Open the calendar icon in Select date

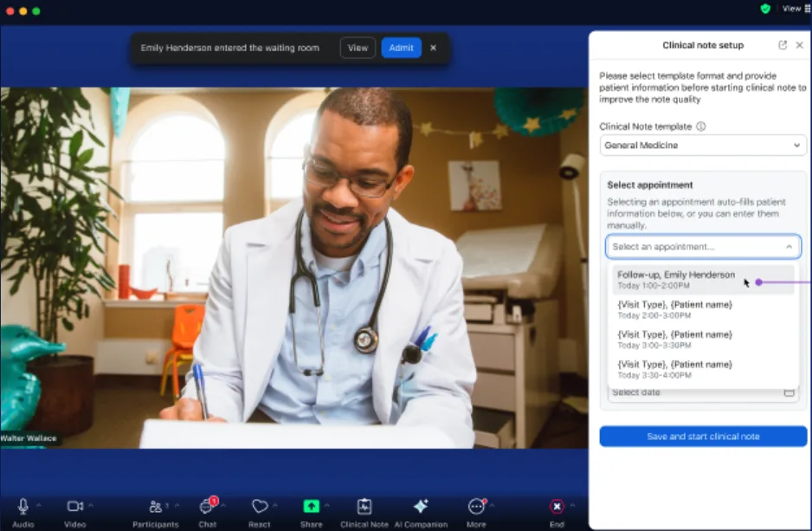tap(790, 392)
